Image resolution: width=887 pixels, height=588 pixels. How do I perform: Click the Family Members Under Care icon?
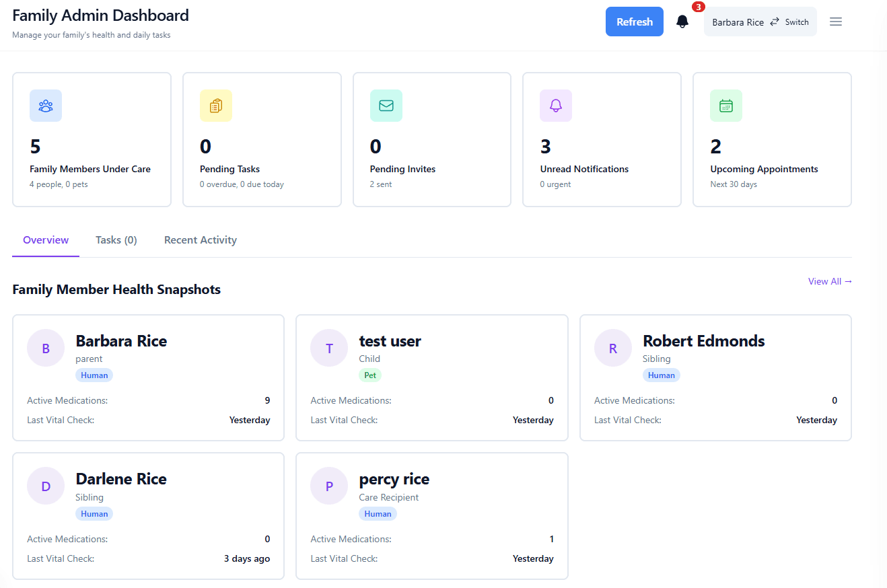(45, 105)
